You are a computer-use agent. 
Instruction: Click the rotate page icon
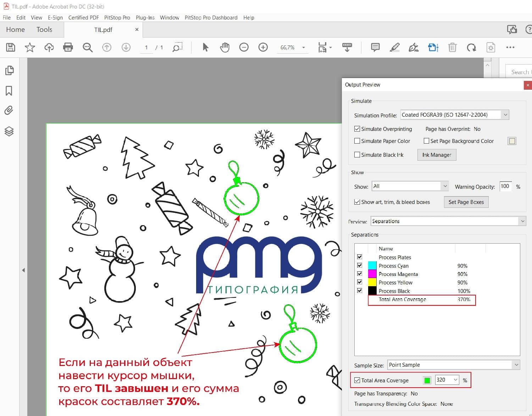(x=471, y=47)
